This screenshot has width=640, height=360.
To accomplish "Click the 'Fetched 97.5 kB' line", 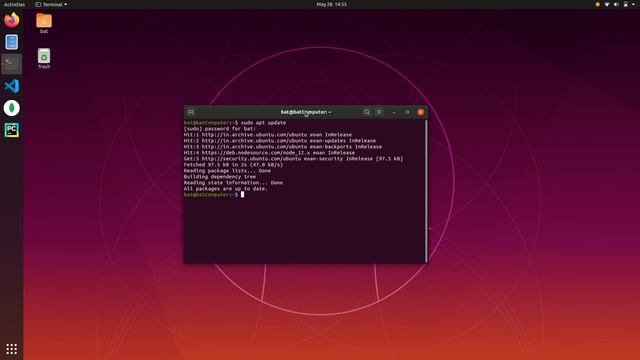I will 233,164.
